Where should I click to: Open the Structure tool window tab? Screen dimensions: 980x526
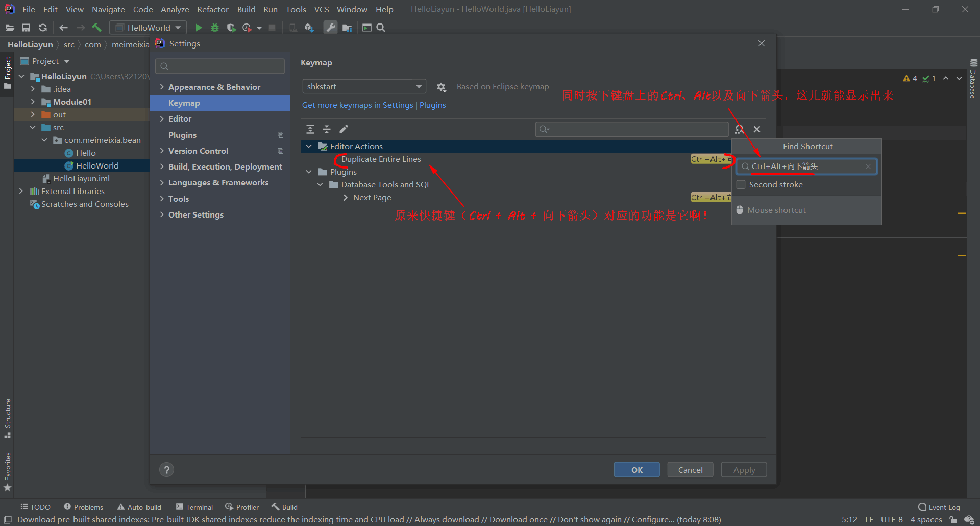click(7, 418)
